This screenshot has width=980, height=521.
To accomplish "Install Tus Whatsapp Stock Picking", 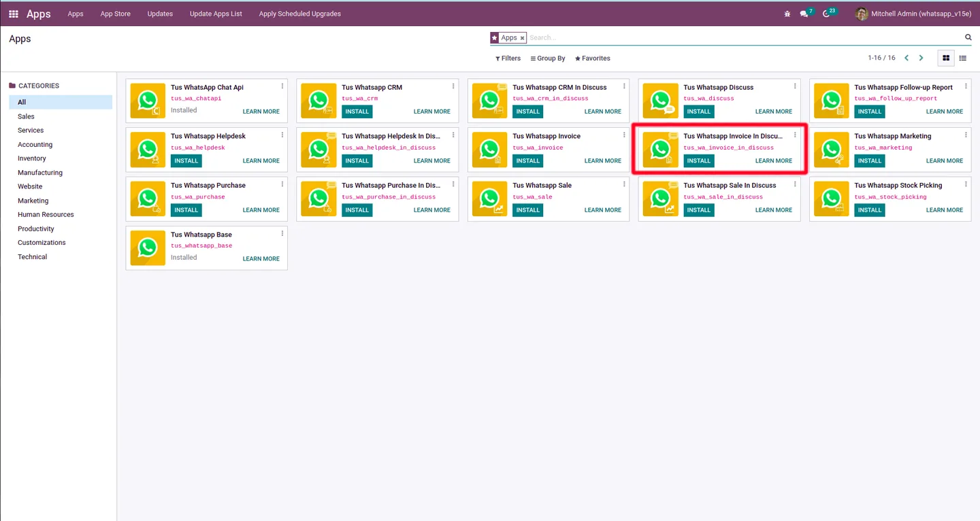I will (x=870, y=209).
